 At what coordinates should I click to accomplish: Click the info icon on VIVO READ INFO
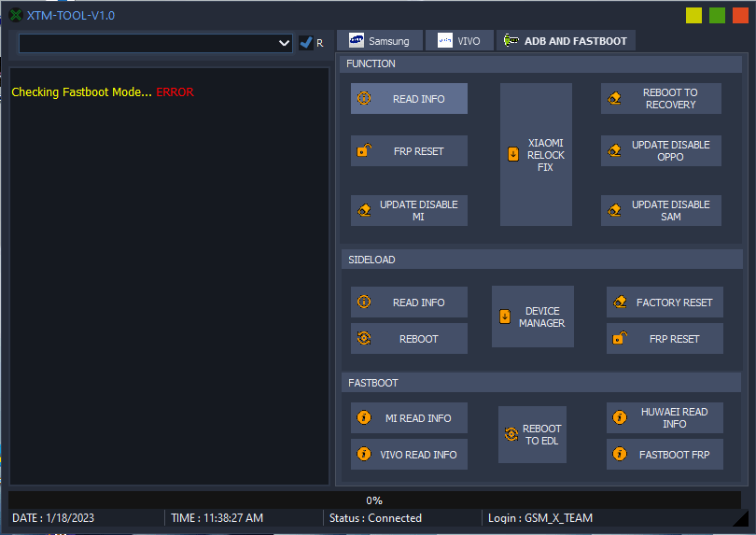click(364, 454)
